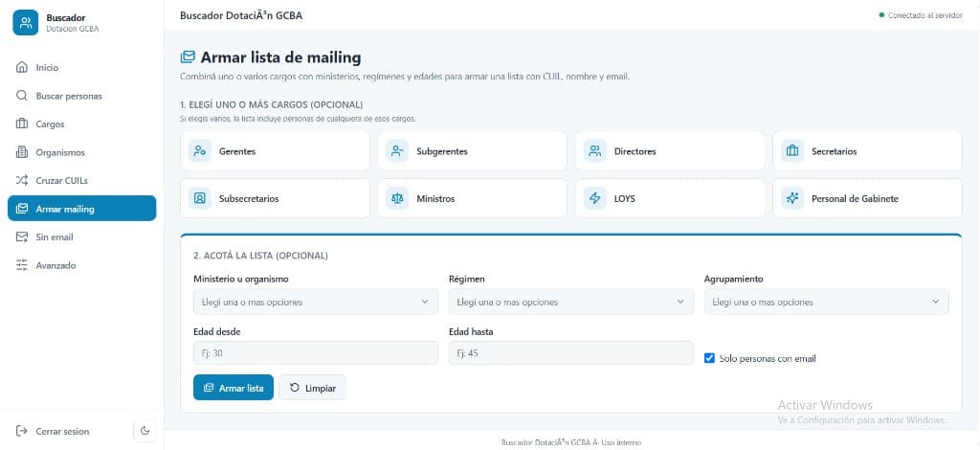Open the Agrupamiento dropdown
The image size is (980, 450).
[826, 302]
